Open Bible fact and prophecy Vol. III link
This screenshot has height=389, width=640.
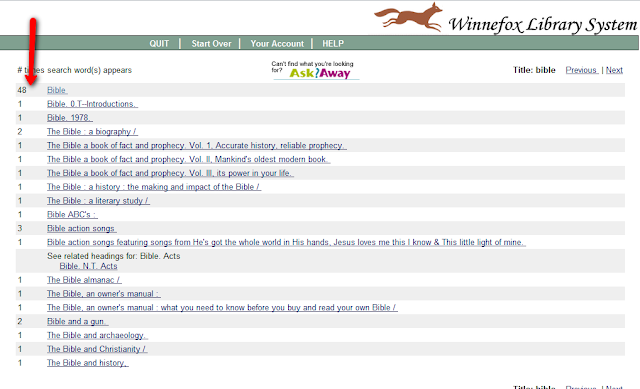tap(170, 173)
